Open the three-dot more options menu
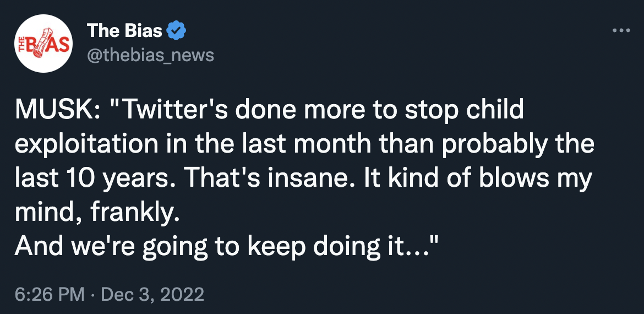644x314 pixels. [621, 30]
